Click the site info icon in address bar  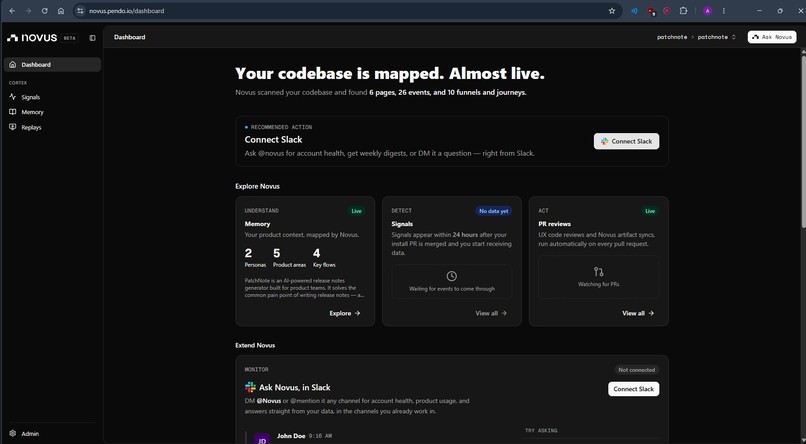(x=80, y=11)
